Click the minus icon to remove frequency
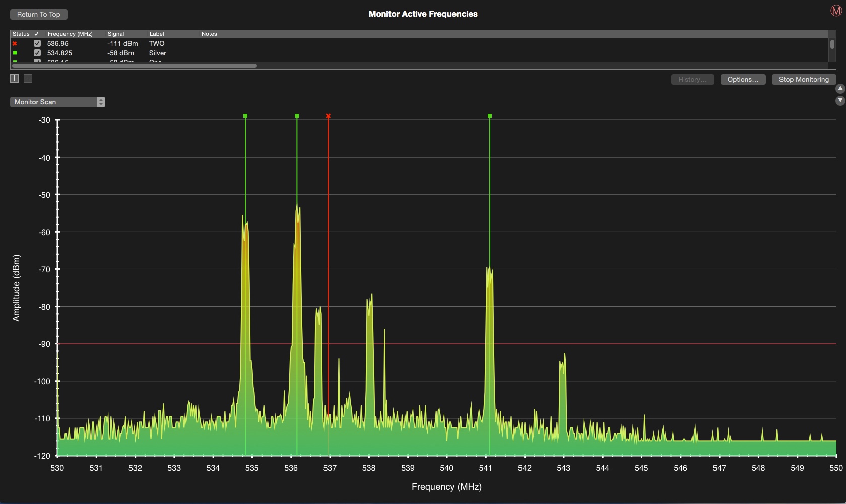This screenshot has width=846, height=504. pyautogui.click(x=28, y=78)
